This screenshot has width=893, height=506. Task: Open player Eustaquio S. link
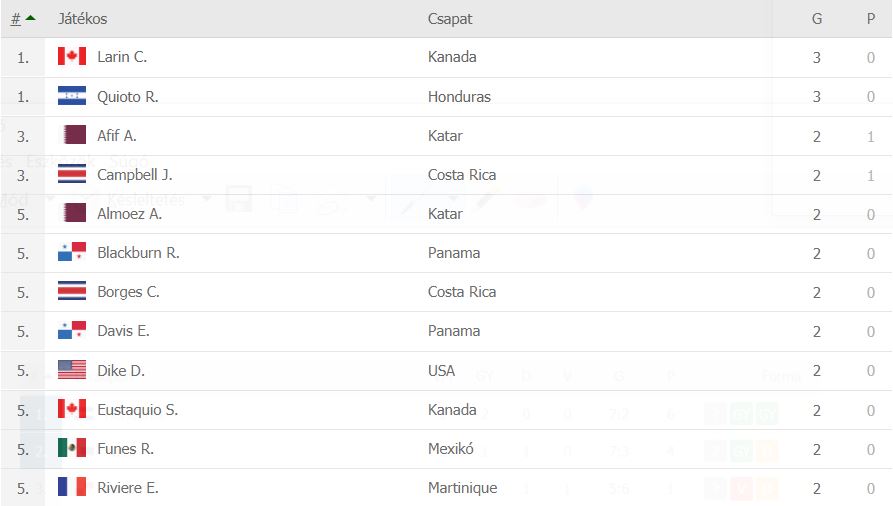(137, 410)
